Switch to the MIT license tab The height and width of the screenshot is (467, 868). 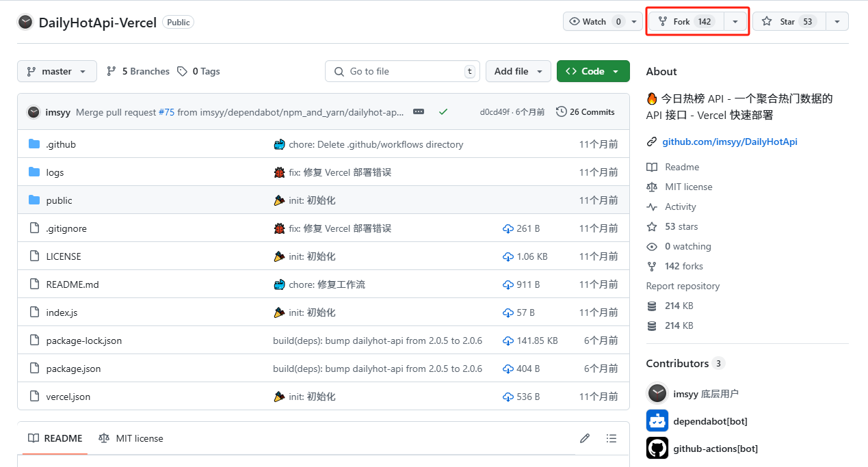click(x=131, y=438)
